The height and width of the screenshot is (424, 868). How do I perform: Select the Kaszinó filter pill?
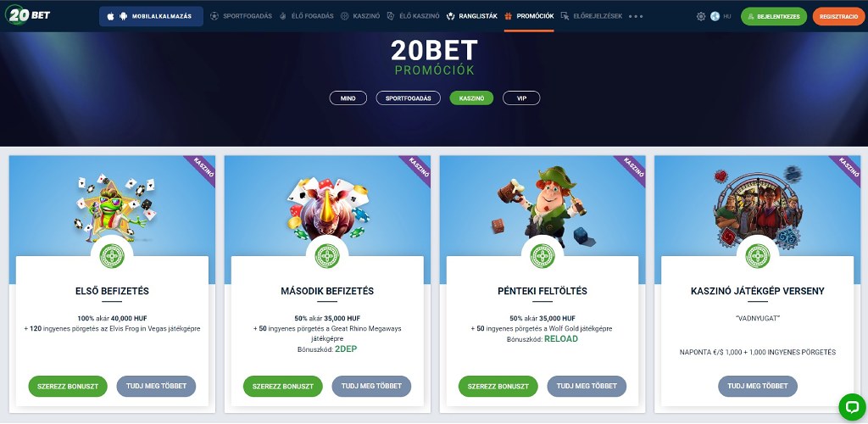(x=471, y=98)
